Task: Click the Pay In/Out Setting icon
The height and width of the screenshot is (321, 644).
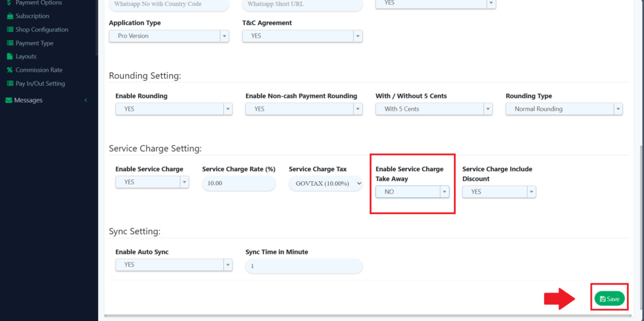Action: pyautogui.click(x=10, y=84)
